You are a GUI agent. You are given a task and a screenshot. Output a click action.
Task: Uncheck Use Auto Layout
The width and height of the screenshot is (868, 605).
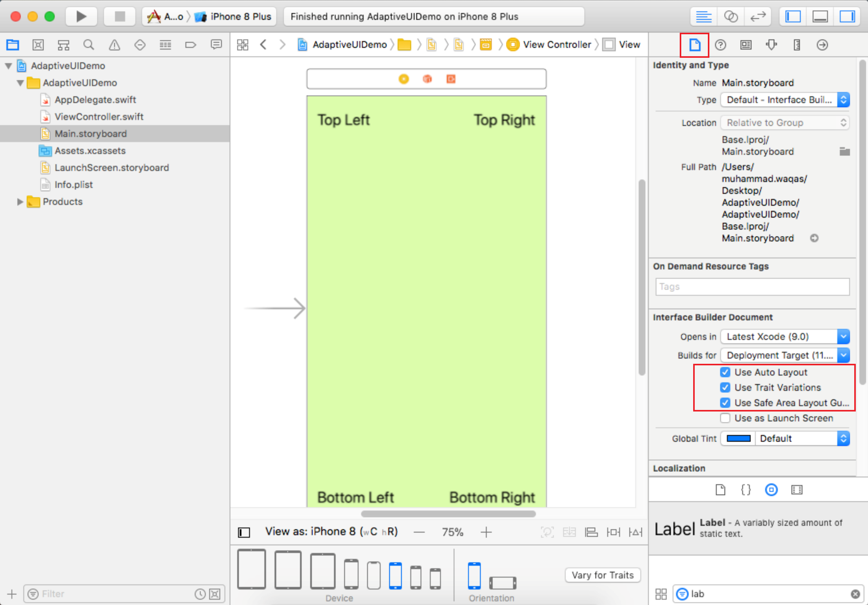click(x=725, y=372)
